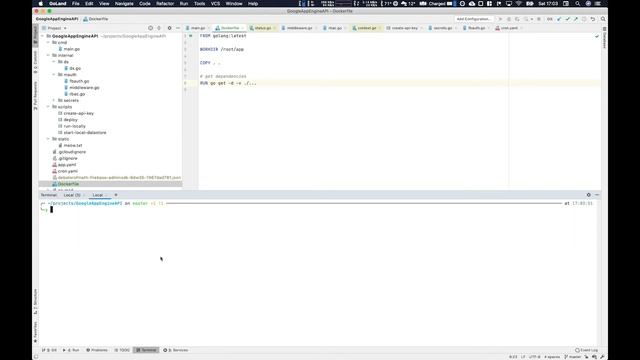Open Git tool window in bottom bar
Image resolution: width=640 pixels, height=360 pixels.
pos(49,350)
